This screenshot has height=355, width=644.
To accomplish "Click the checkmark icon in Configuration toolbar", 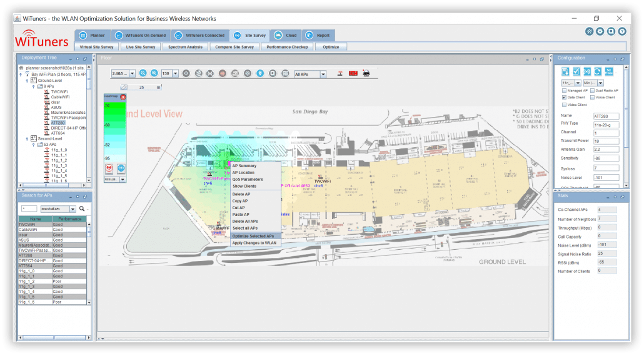I will (576, 71).
